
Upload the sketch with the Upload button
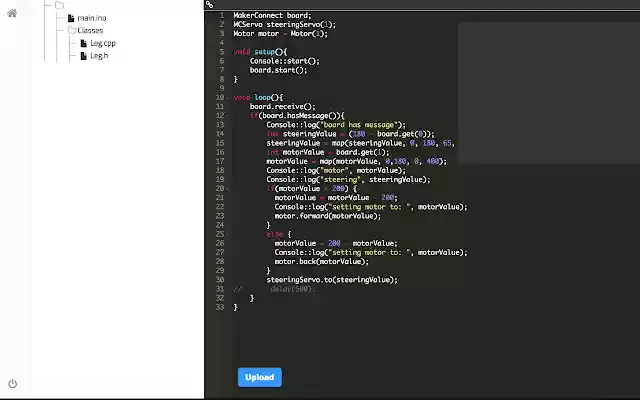[x=260, y=377]
